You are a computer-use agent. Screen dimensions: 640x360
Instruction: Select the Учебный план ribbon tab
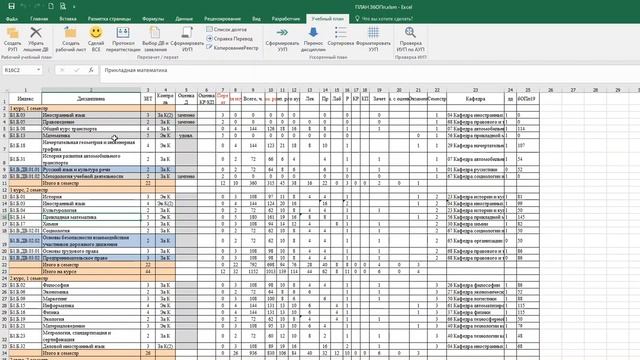327,19
